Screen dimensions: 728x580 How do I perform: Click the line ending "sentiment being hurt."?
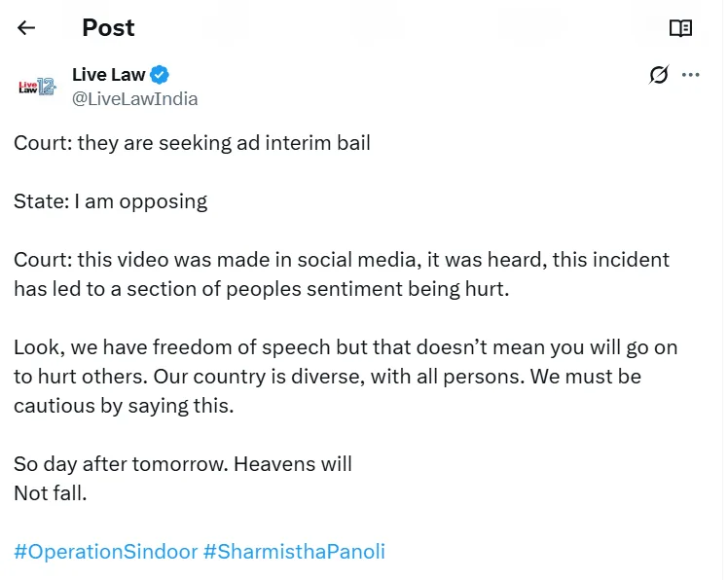261,289
